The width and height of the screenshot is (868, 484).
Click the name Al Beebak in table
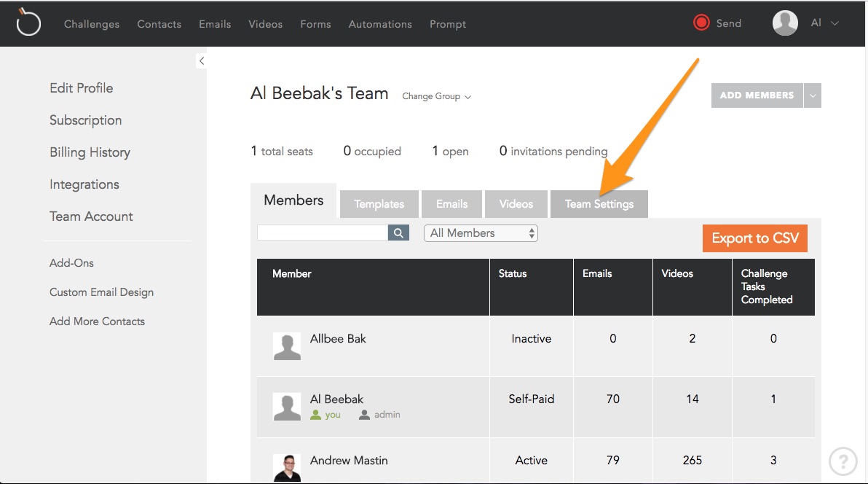pos(336,399)
